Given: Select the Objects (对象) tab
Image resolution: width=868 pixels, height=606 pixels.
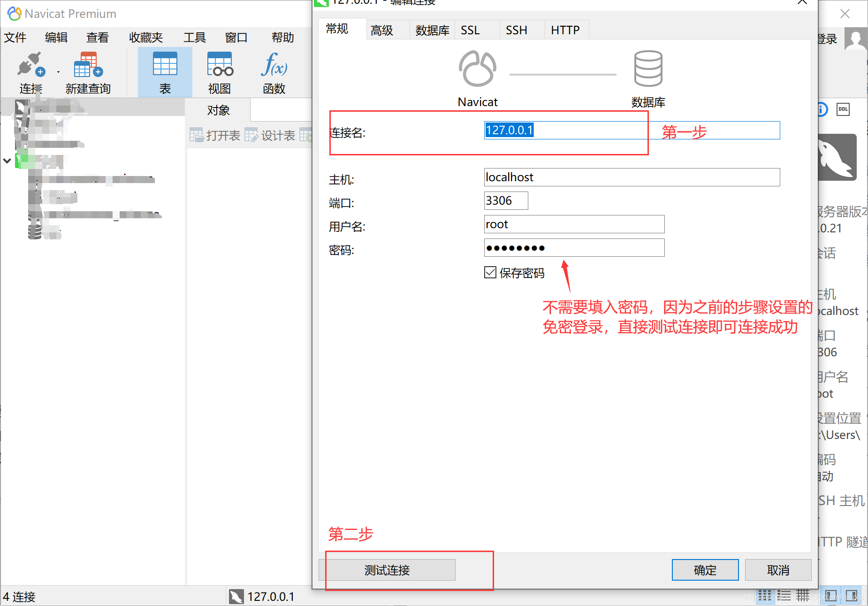Looking at the screenshot, I should point(218,110).
